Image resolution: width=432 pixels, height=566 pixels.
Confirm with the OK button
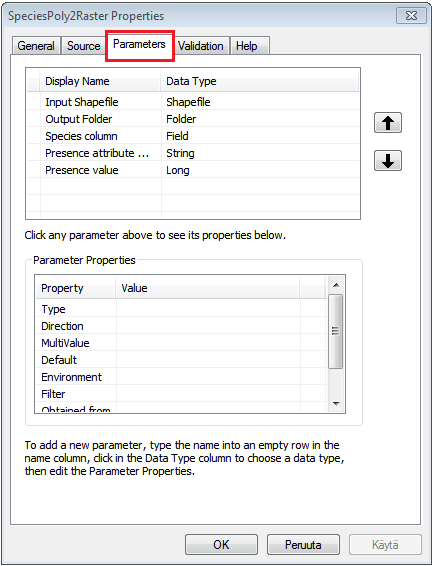tap(221, 544)
